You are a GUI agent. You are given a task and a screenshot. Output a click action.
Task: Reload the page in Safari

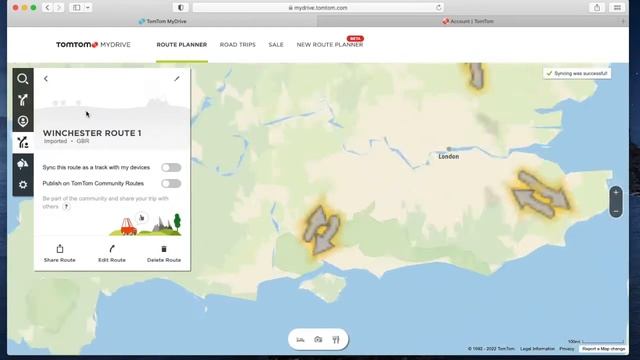(x=439, y=7)
